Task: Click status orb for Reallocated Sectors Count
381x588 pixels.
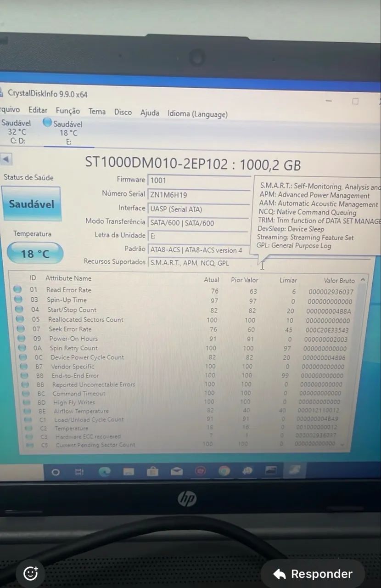Action: tap(20, 319)
